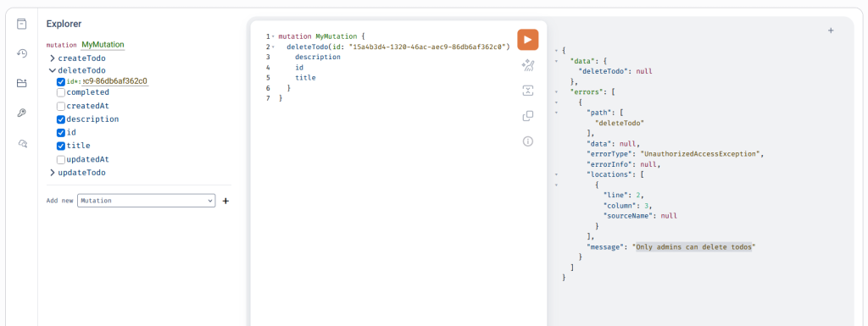This screenshot has width=868, height=326.
Task: Copy the query with the copy icon
Action: pyautogui.click(x=527, y=116)
